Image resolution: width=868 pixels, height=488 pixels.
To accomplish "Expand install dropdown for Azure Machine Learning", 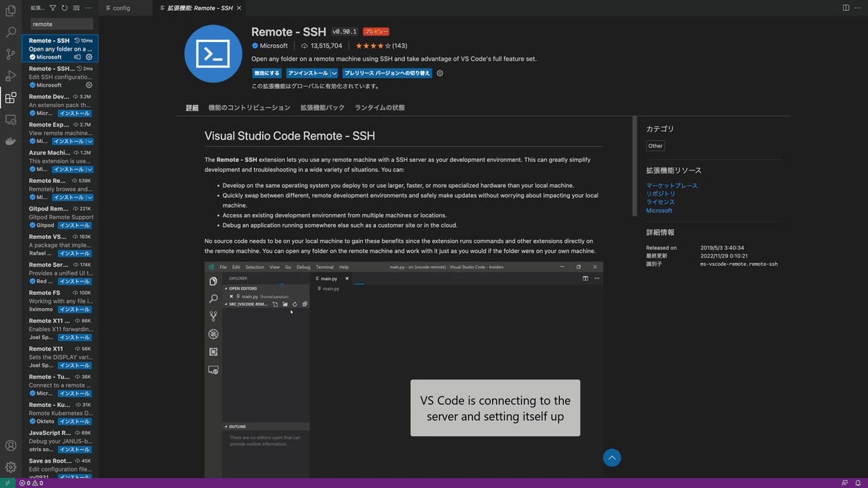I will pos(90,170).
